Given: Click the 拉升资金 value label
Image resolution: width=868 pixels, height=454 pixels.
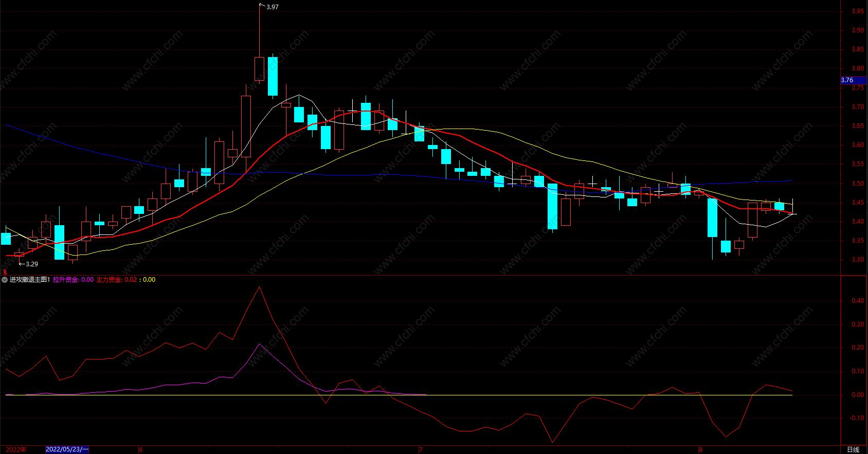Looking at the screenshot, I should tap(74, 280).
